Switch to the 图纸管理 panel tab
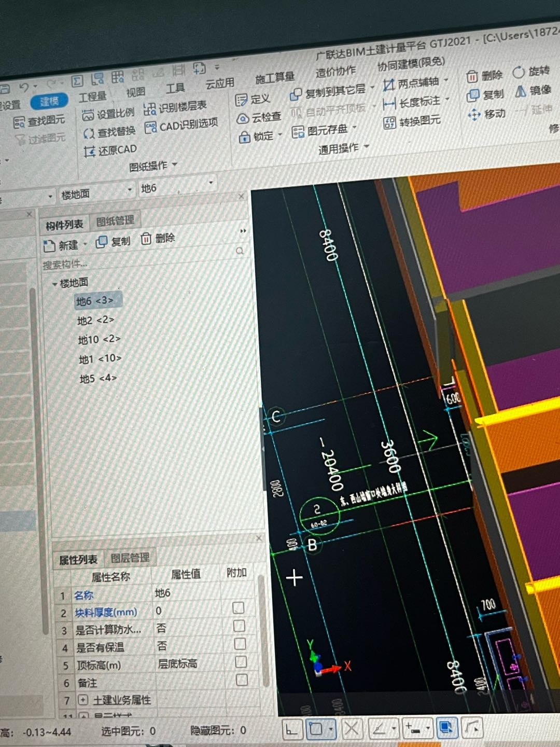 pos(115,221)
